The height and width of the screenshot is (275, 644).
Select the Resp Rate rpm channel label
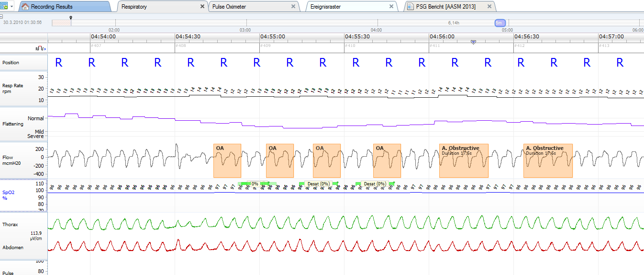pyautogui.click(x=12, y=89)
